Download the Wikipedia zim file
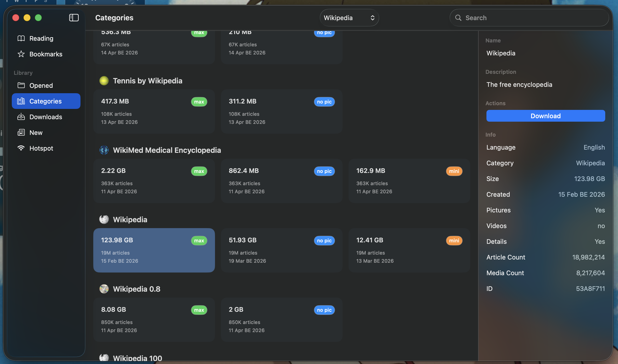 coord(546,116)
